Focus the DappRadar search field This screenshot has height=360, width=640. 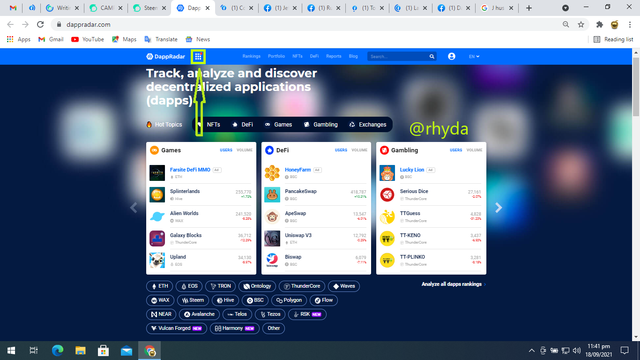coord(398,57)
